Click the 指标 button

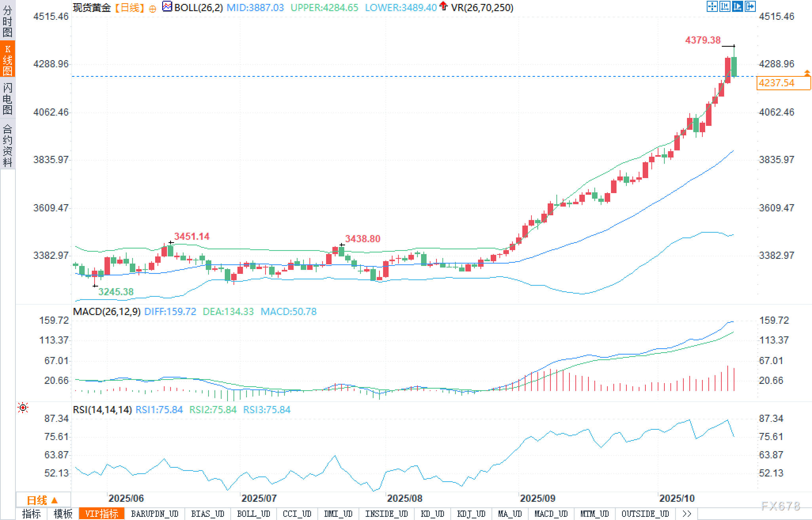click(x=31, y=514)
